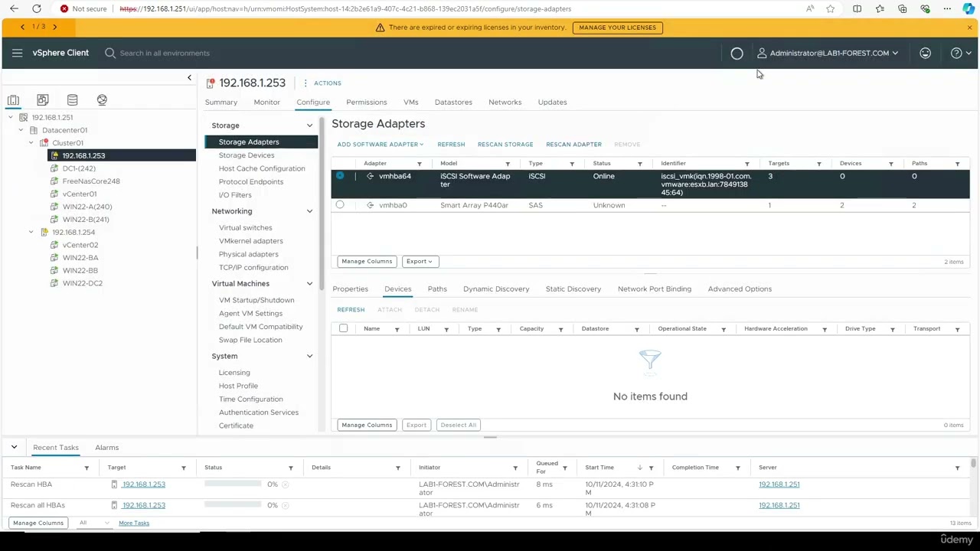Screen dimensions: 980x551
Task: Open the vSphere Client hamburger menu
Action: coord(17,53)
